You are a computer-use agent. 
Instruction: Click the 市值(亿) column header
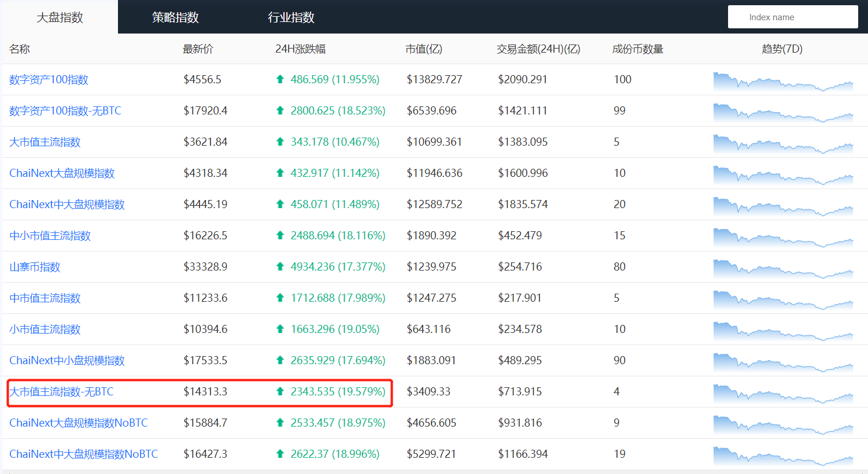coord(424,49)
